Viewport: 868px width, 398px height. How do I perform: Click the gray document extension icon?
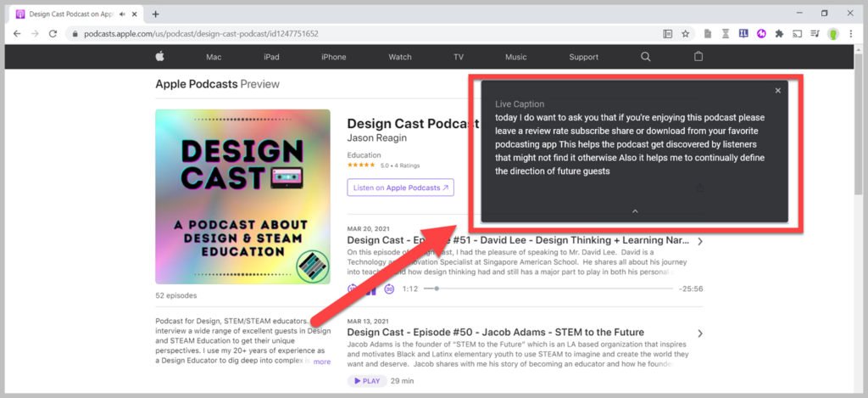708,34
